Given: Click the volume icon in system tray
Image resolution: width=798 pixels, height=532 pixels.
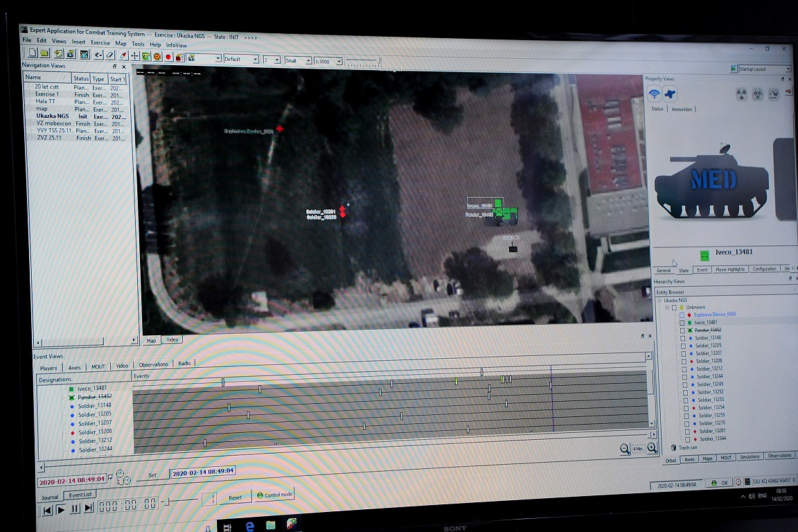Looking at the screenshot, I should pyautogui.click(x=751, y=495).
